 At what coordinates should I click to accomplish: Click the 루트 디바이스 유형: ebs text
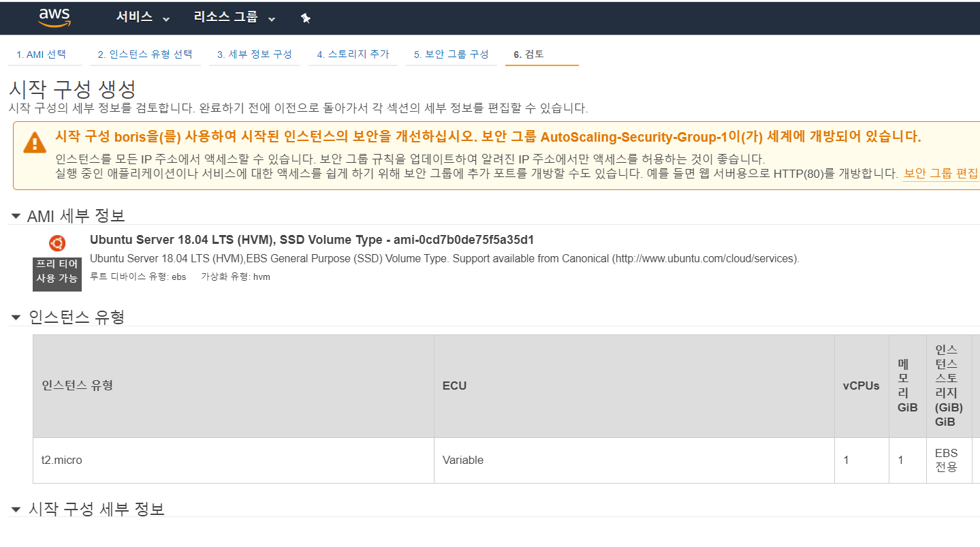[x=138, y=277]
